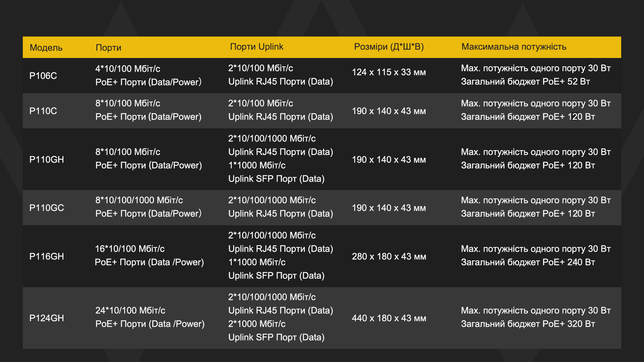Select the P110C model cell

click(x=43, y=111)
